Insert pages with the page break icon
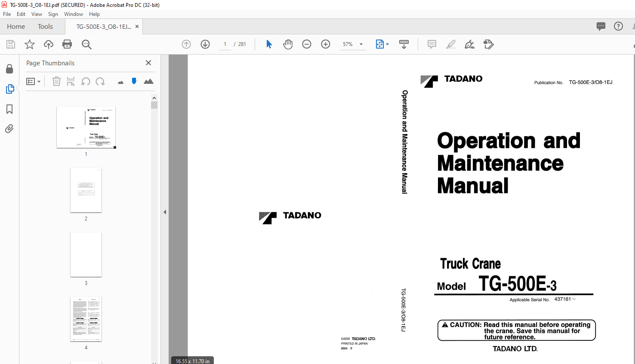This screenshot has height=364, width=635. [71, 81]
